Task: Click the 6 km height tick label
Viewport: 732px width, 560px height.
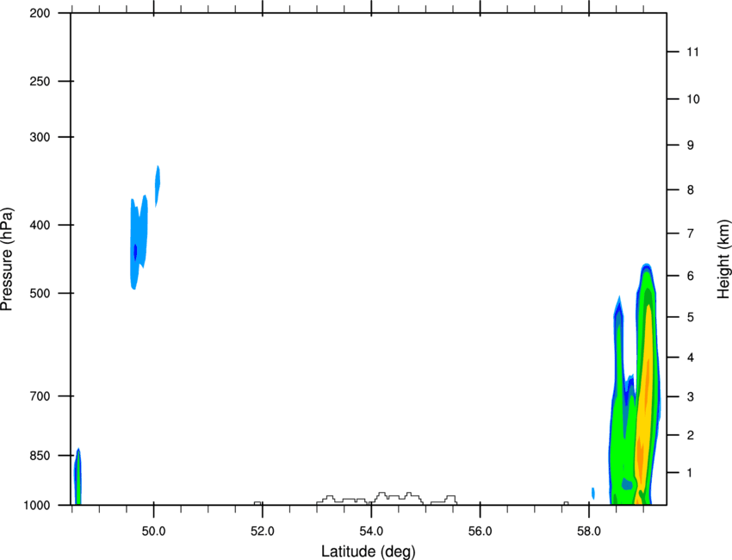Action: 691,276
